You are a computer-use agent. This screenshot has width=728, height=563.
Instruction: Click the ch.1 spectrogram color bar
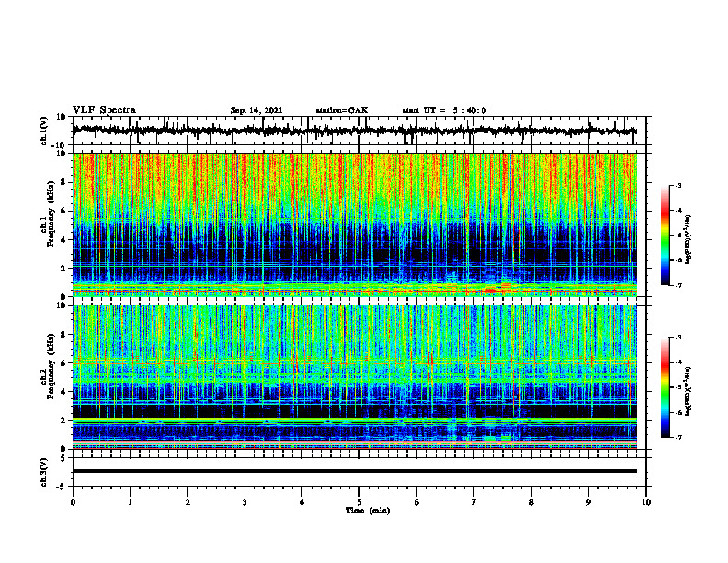pyautogui.click(x=665, y=236)
